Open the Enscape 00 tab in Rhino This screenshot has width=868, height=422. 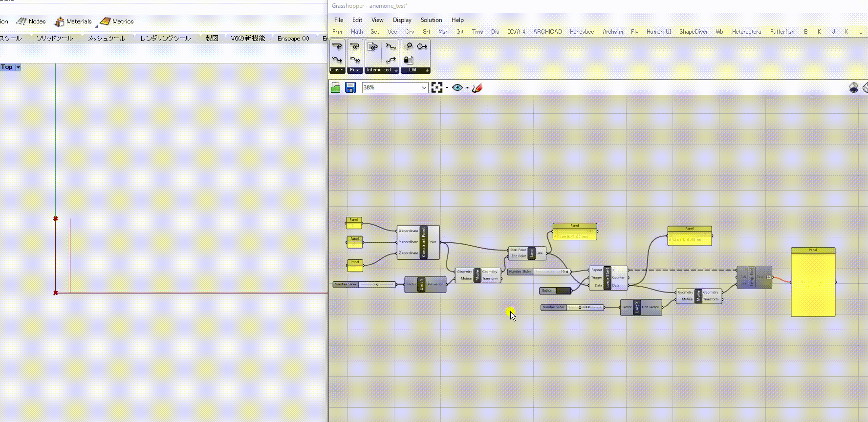point(293,38)
